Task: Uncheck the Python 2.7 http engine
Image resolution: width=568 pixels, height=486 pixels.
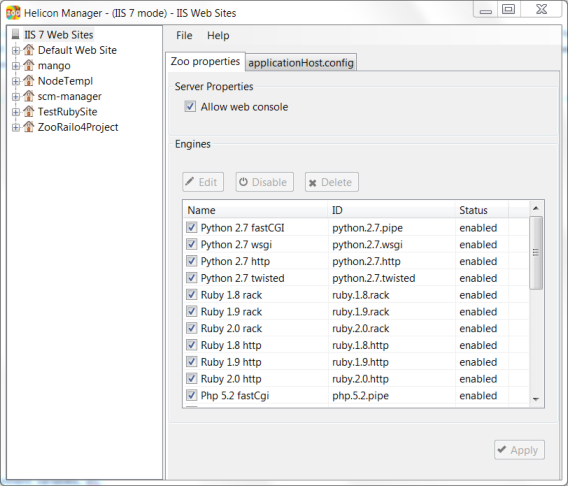Action: (192, 261)
